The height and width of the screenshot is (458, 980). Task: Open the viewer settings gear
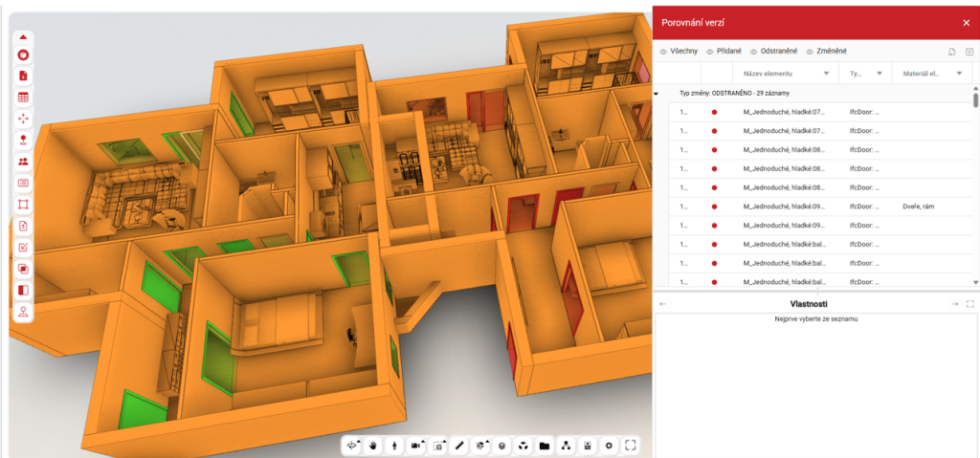608,446
